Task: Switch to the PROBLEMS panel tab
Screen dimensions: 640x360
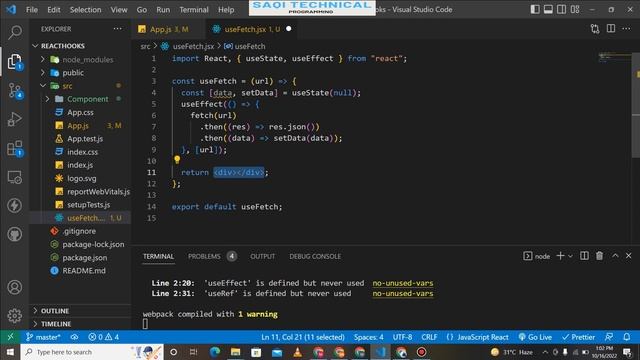Action: coord(204,256)
